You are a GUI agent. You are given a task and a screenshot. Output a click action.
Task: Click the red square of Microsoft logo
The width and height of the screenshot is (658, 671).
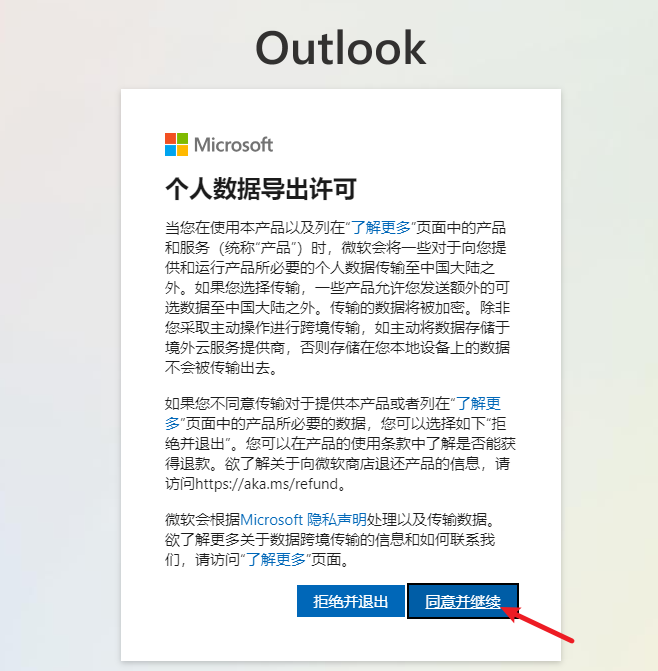coord(170,138)
